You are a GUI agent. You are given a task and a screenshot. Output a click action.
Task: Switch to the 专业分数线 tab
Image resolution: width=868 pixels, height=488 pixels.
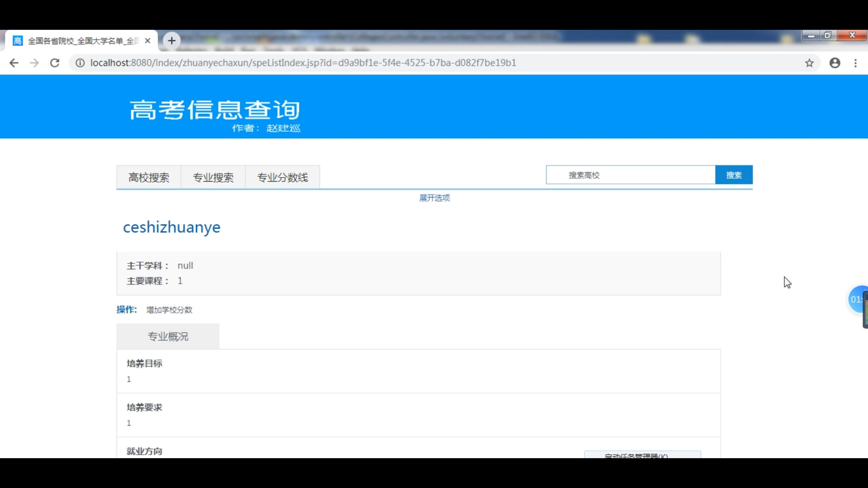click(x=283, y=177)
